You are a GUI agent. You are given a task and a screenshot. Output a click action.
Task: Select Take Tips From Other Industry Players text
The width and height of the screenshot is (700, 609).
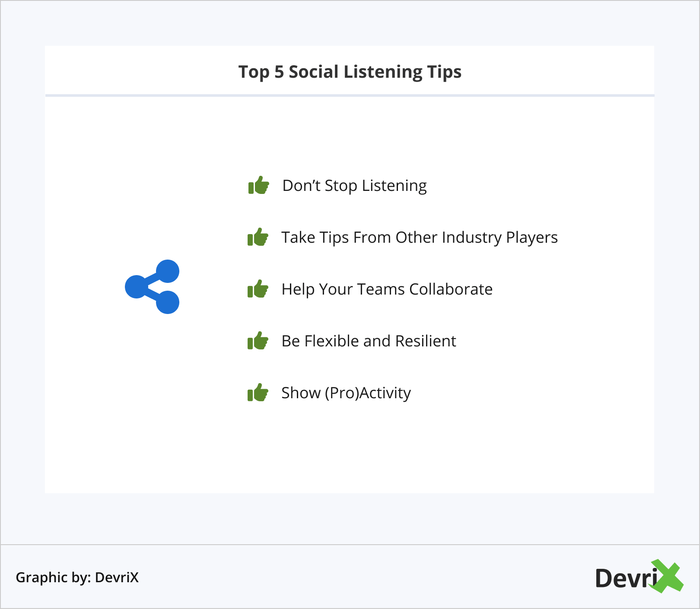pyautogui.click(x=419, y=238)
